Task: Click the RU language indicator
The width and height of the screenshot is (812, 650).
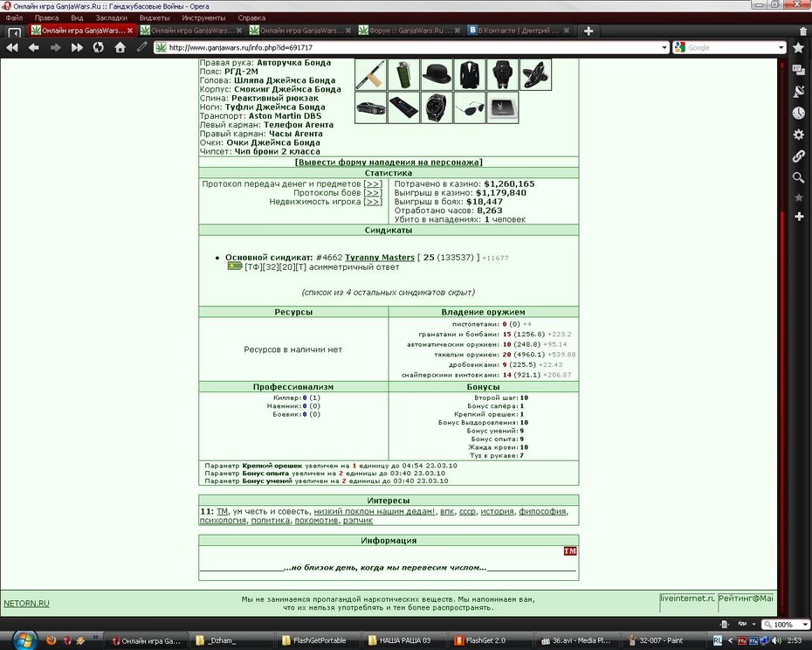Action: (717, 640)
